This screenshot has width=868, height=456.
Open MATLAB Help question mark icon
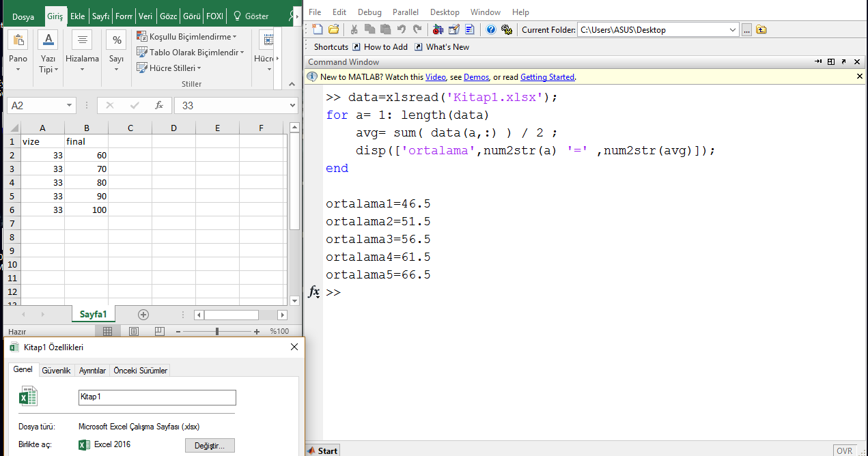490,29
